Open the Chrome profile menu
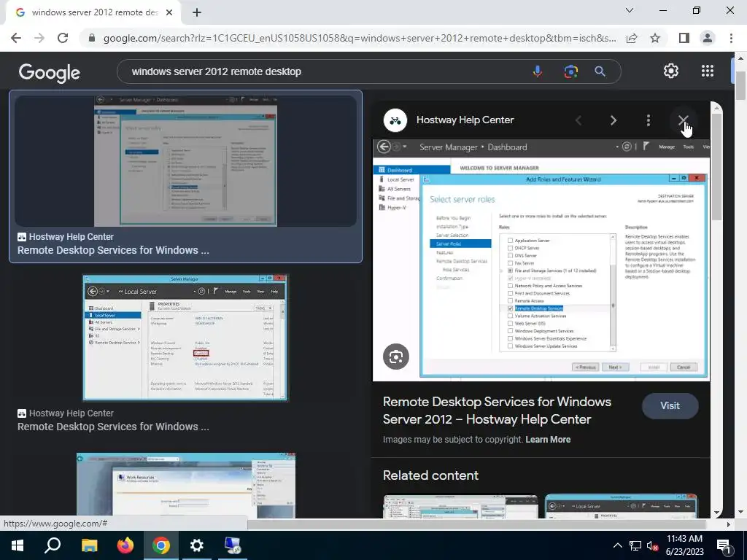747x560 pixels. (708, 38)
